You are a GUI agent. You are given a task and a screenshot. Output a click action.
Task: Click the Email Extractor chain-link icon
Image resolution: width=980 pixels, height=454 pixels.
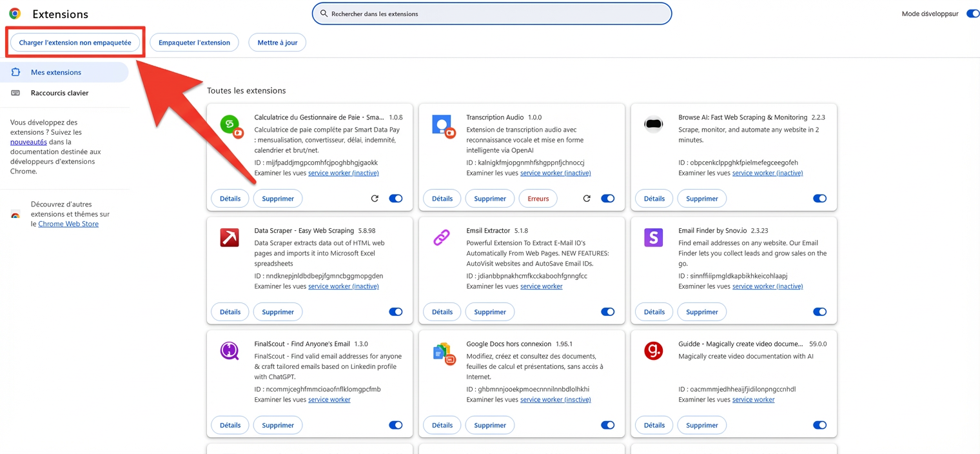click(x=442, y=238)
